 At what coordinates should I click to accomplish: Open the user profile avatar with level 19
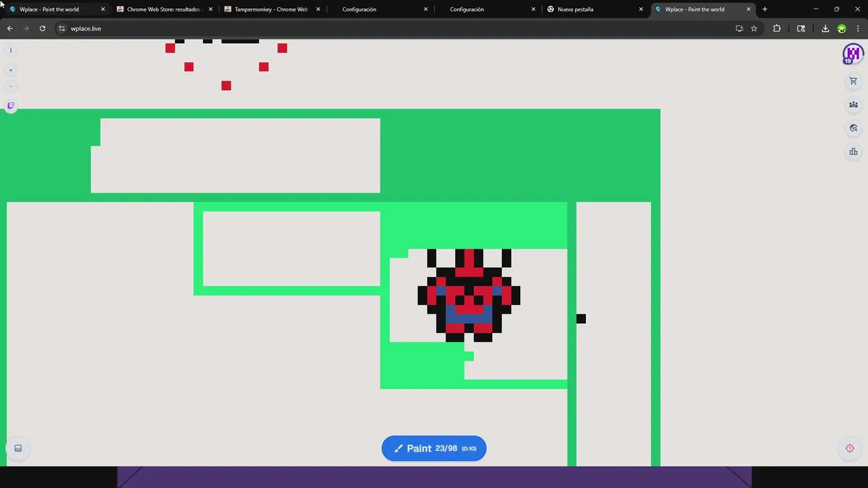(852, 54)
